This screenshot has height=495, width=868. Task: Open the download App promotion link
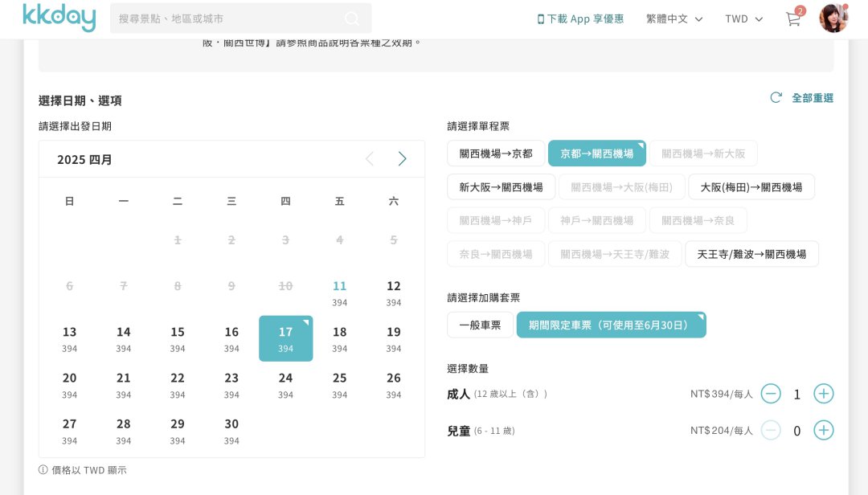(x=581, y=18)
